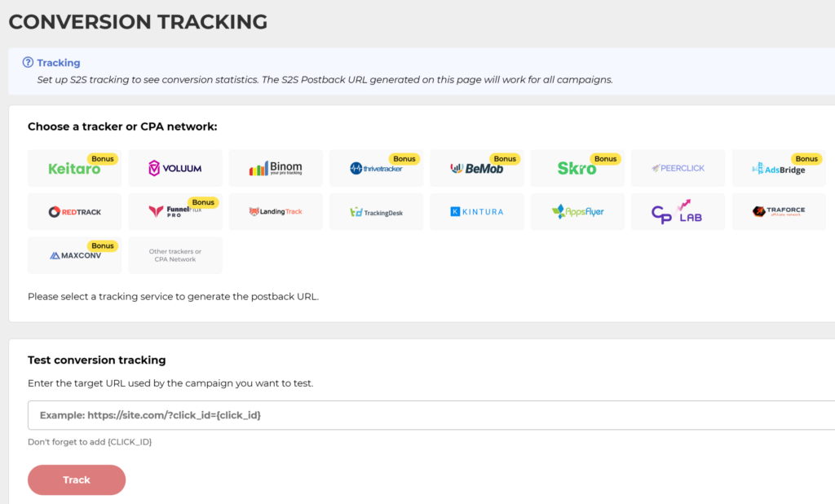Select the Keitaro tracker logo
Viewport: 835px width, 504px height.
coord(74,169)
